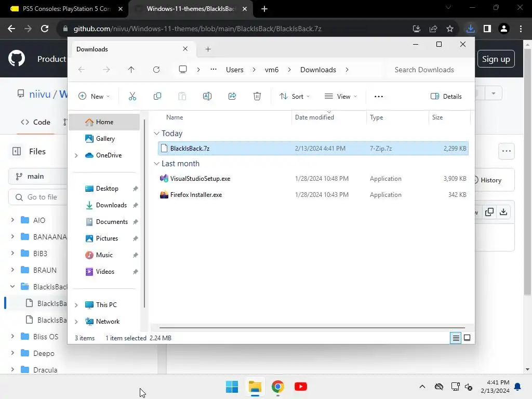Click Users in the address breadcrumb
The height and width of the screenshot is (399, 532).
235,70
